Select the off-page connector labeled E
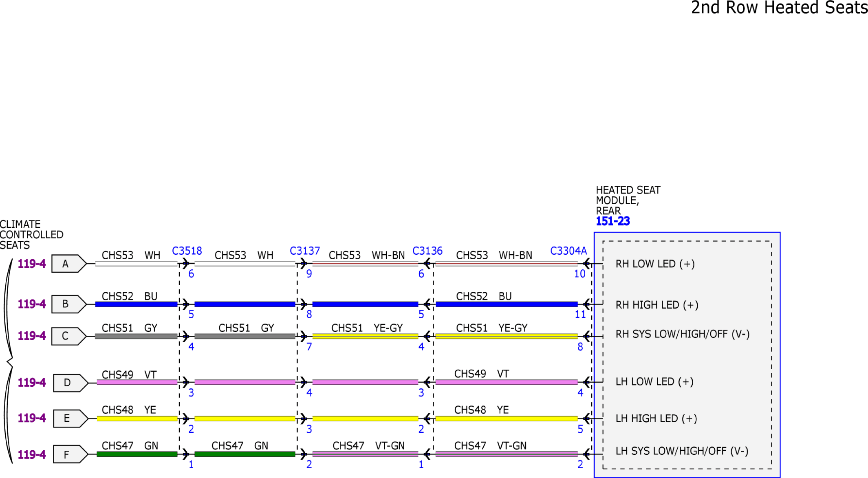868x478 pixels. click(x=70, y=419)
